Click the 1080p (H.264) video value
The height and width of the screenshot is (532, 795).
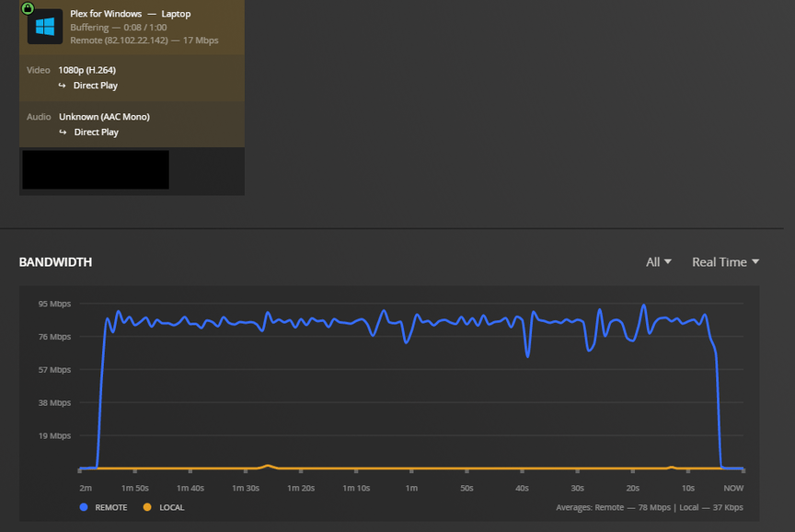coord(86,70)
